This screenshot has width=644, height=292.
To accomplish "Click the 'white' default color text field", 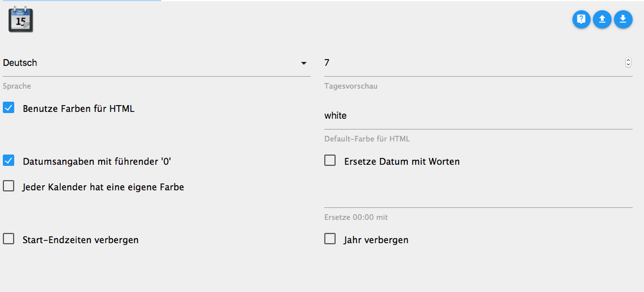I will [x=477, y=116].
